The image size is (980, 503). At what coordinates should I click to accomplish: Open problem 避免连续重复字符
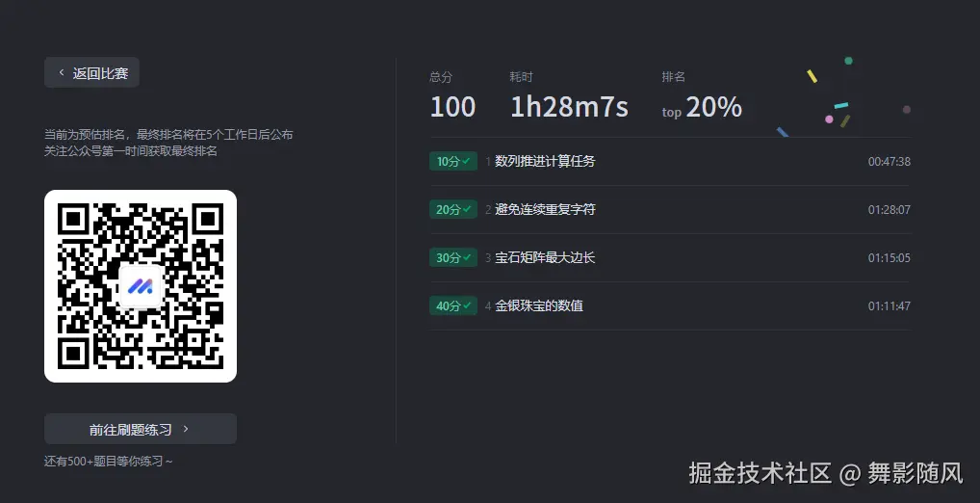pyautogui.click(x=545, y=210)
